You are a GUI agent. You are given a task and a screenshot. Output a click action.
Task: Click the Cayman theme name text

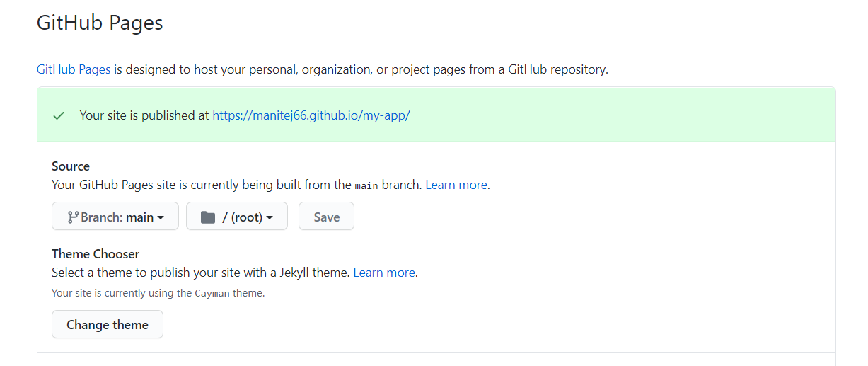click(x=212, y=293)
